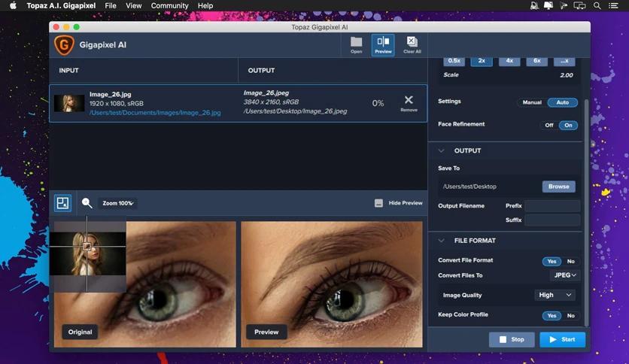This screenshot has width=629, height=364.
Task: Switch Settings to Manual
Action: [532, 102]
